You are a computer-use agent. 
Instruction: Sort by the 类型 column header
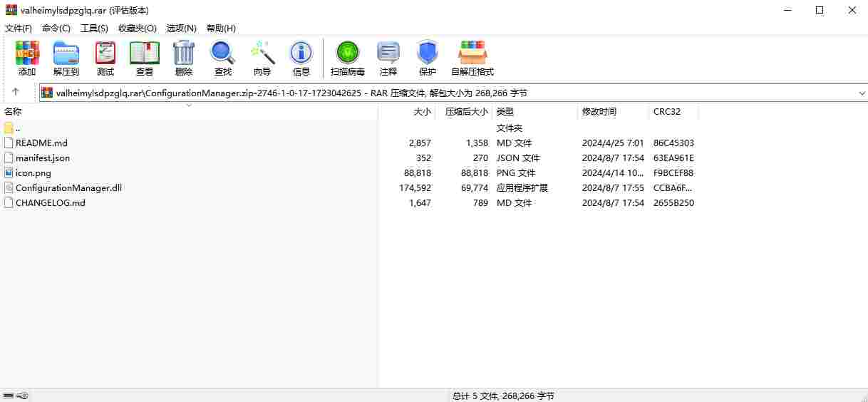(x=534, y=112)
